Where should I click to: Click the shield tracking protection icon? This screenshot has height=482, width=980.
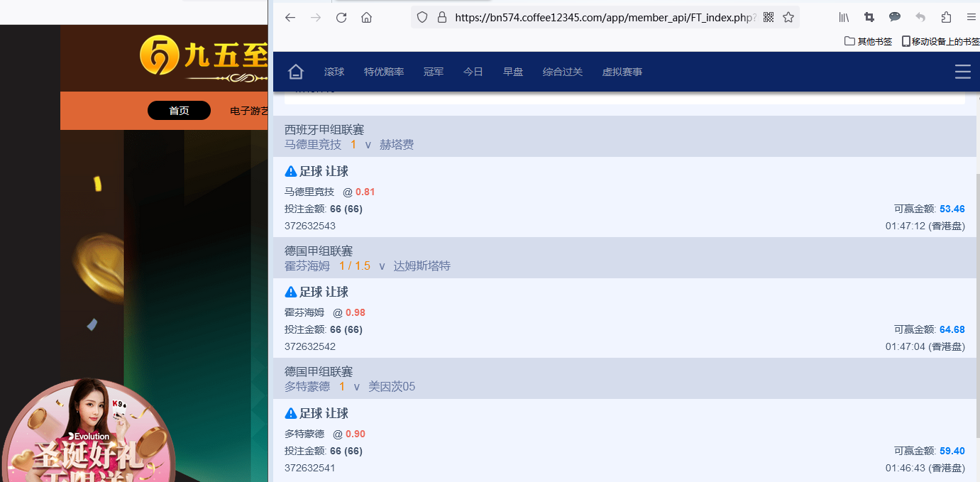pos(422,18)
